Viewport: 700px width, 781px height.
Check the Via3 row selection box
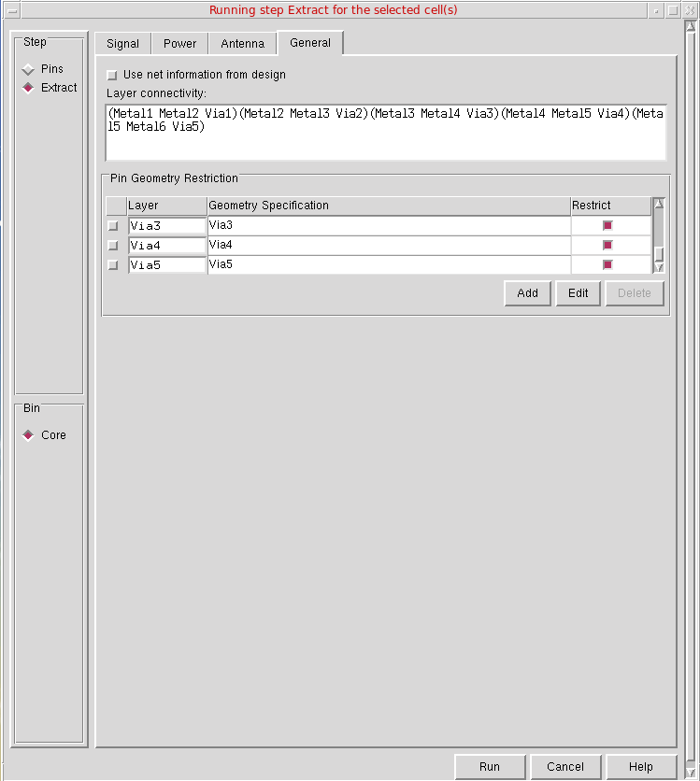113,226
